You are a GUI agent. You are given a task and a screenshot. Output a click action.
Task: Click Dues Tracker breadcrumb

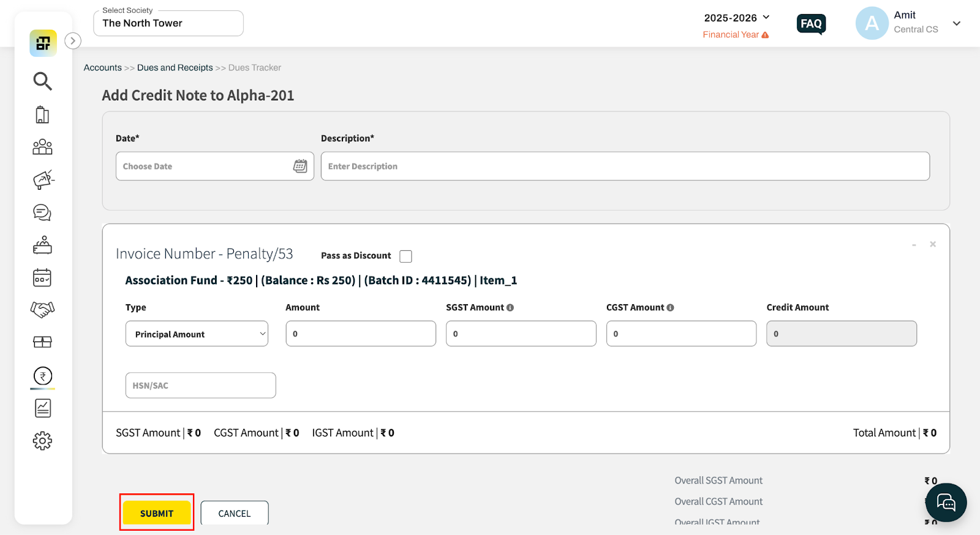(255, 68)
